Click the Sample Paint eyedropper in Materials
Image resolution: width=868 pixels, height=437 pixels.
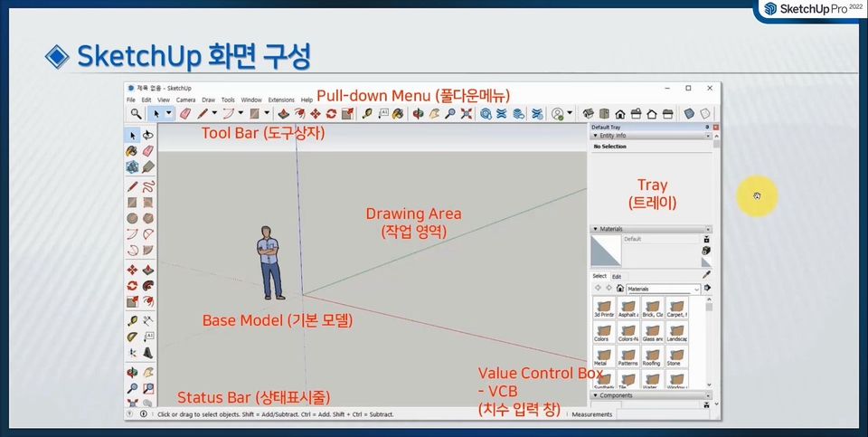[x=706, y=275]
